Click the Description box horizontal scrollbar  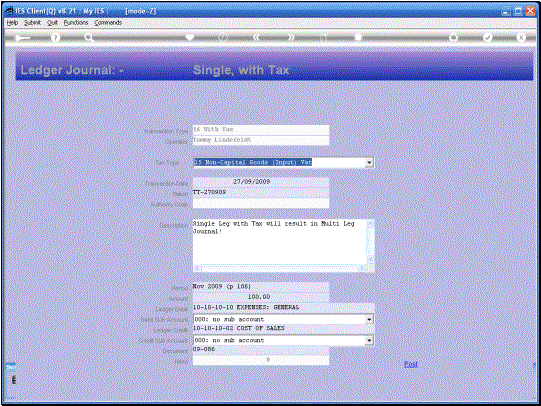coord(280,268)
